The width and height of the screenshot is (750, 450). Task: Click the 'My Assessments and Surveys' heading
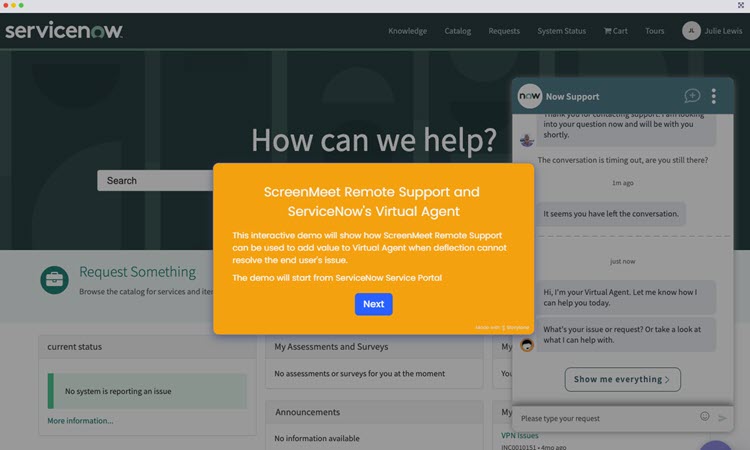(x=331, y=347)
